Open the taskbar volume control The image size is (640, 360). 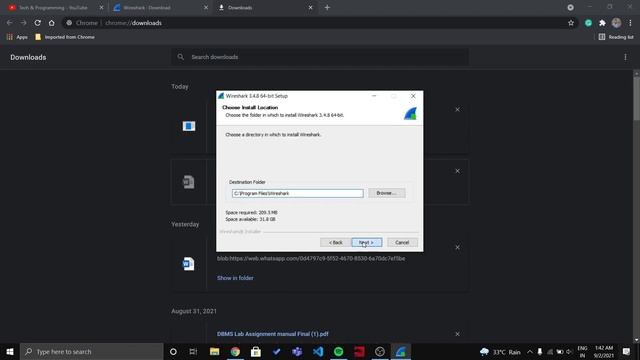tap(569, 352)
